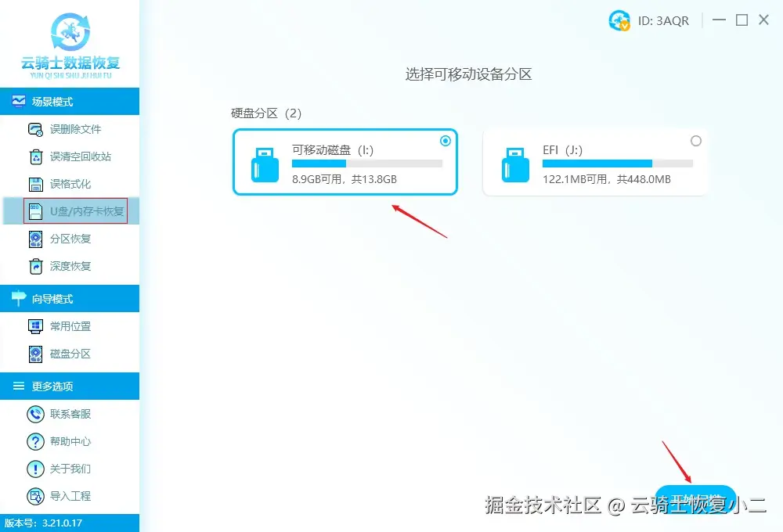Image resolution: width=783 pixels, height=532 pixels.
Task: Collapse the 场景模式 section header
Action: click(x=70, y=101)
